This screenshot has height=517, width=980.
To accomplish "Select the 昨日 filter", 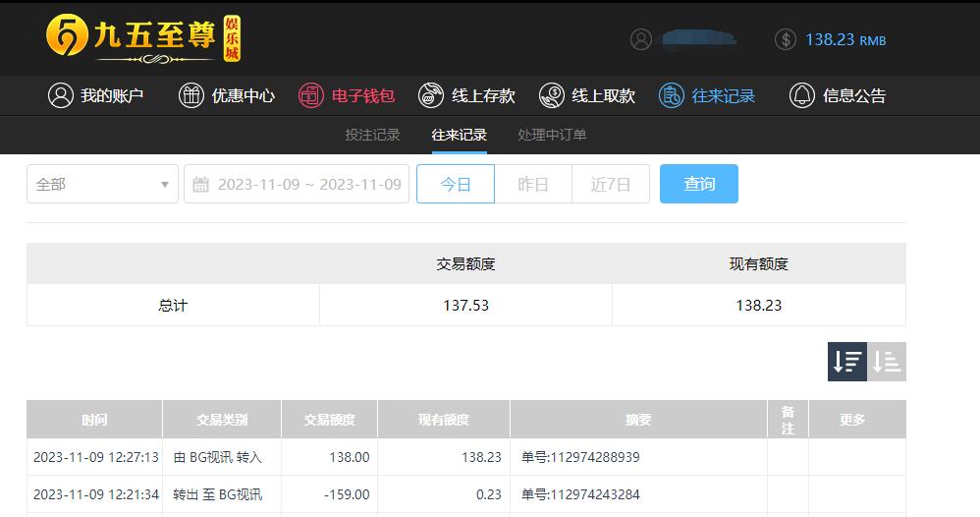I will tap(533, 184).
